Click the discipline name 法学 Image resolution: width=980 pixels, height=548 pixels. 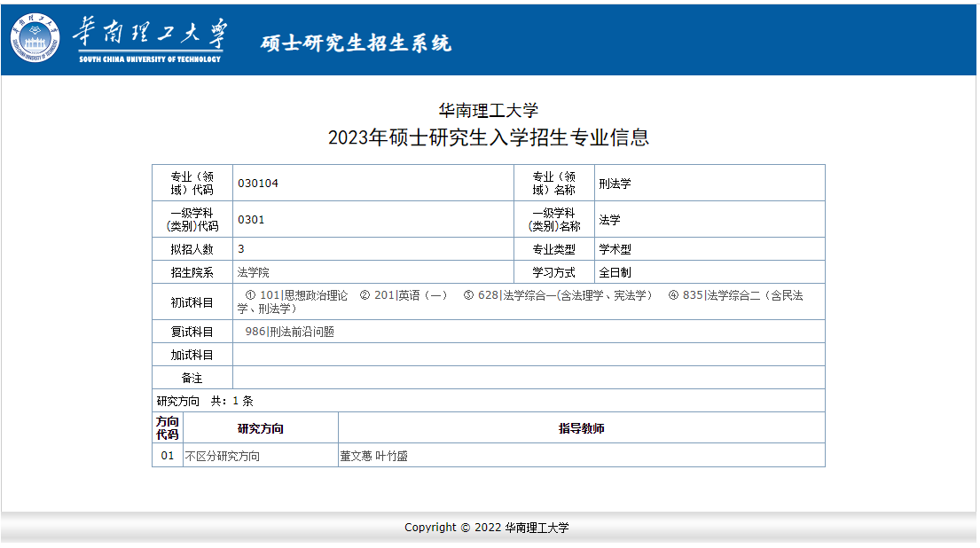609,220
